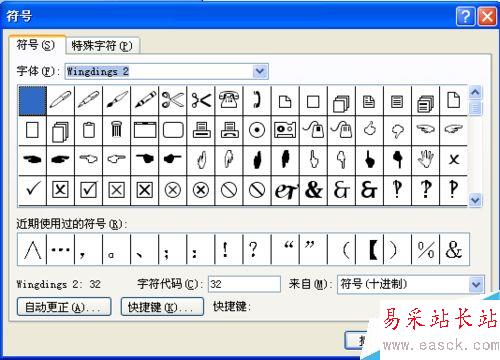
Task: Switch to the 特殊字符(P) tab
Action: (x=102, y=45)
